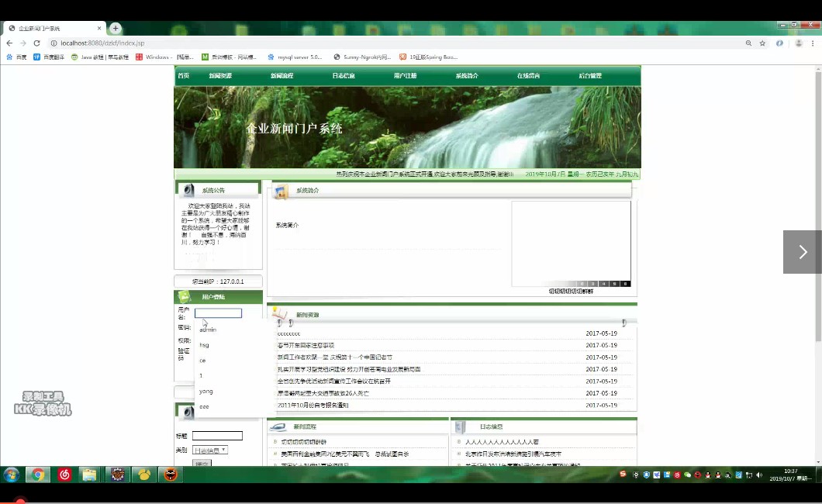Open Chrome from the taskbar
Screen dimensions: 822x504
(38, 475)
